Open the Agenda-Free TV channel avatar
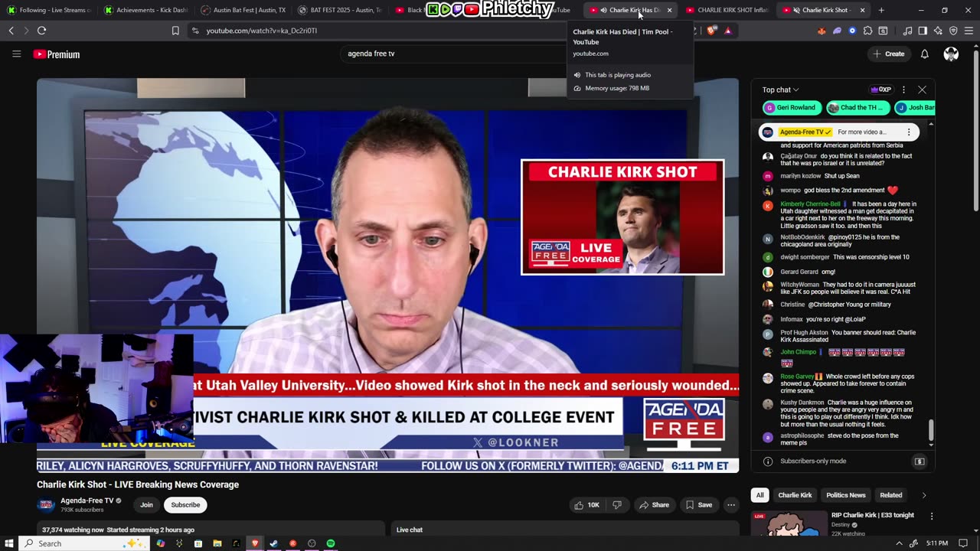The height and width of the screenshot is (551, 980). point(46,504)
